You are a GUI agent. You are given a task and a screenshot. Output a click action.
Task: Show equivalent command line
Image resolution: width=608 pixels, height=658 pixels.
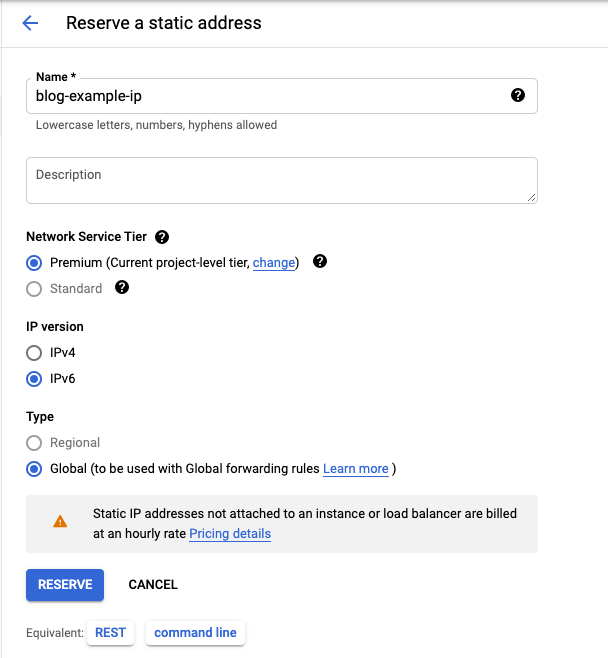[195, 633]
